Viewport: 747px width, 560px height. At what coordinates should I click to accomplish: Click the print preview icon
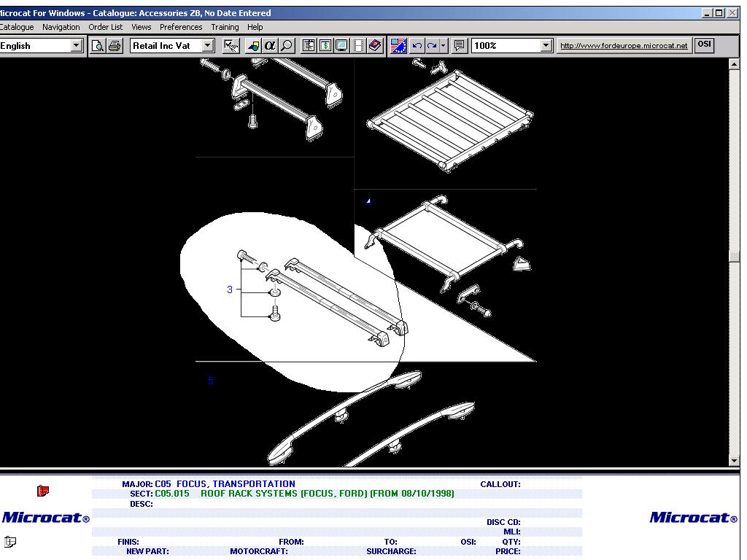pos(98,46)
